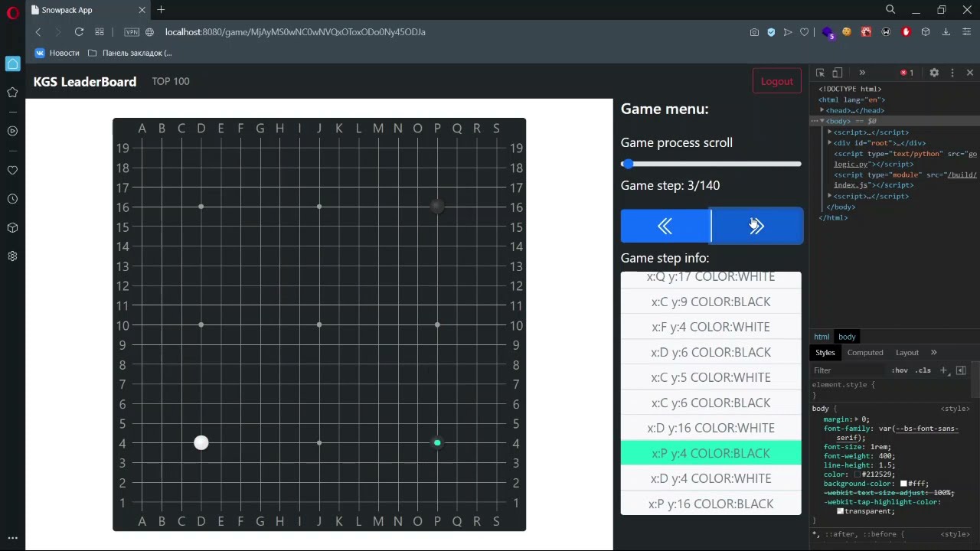Click the highlighted home icon in Opera sidebar
This screenshot has height=551, width=980.
(x=12, y=64)
